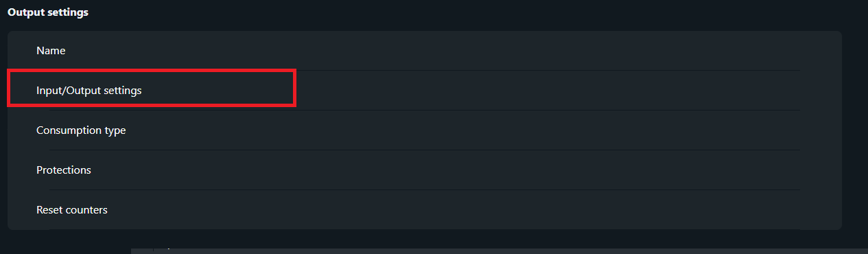Open Reset counters at the list bottom
This screenshot has width=868, height=254.
point(424,210)
